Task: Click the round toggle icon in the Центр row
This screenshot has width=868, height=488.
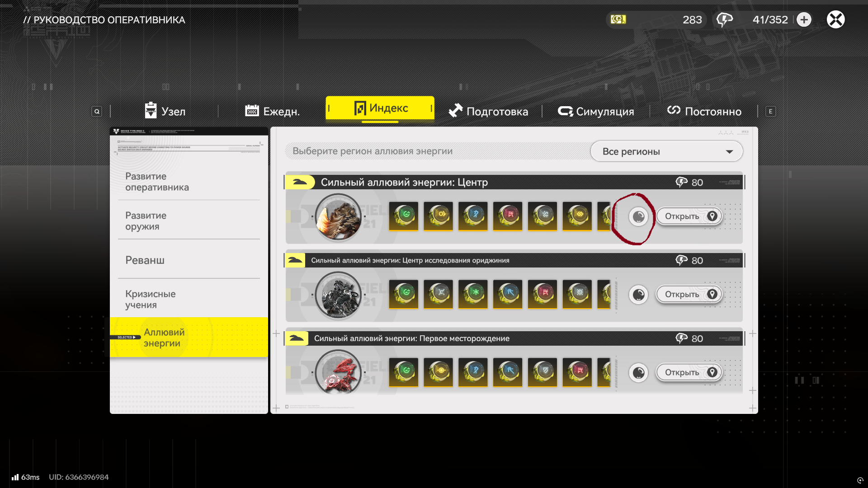Action: click(638, 217)
